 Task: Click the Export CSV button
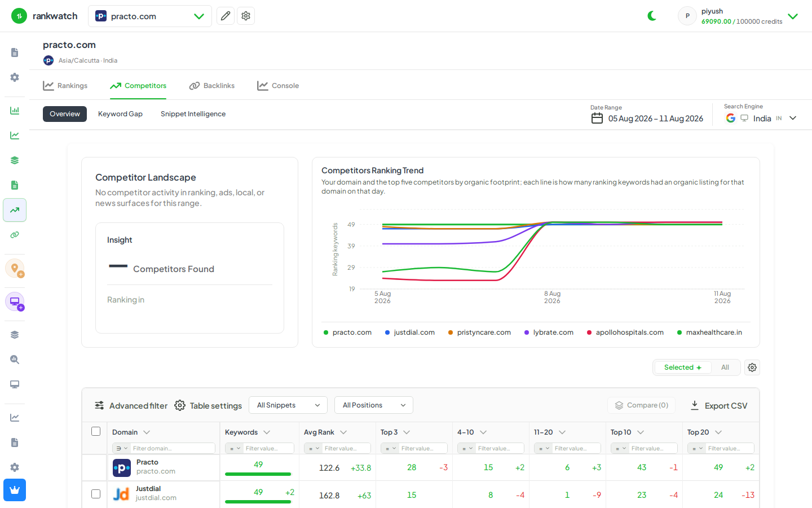(719, 406)
